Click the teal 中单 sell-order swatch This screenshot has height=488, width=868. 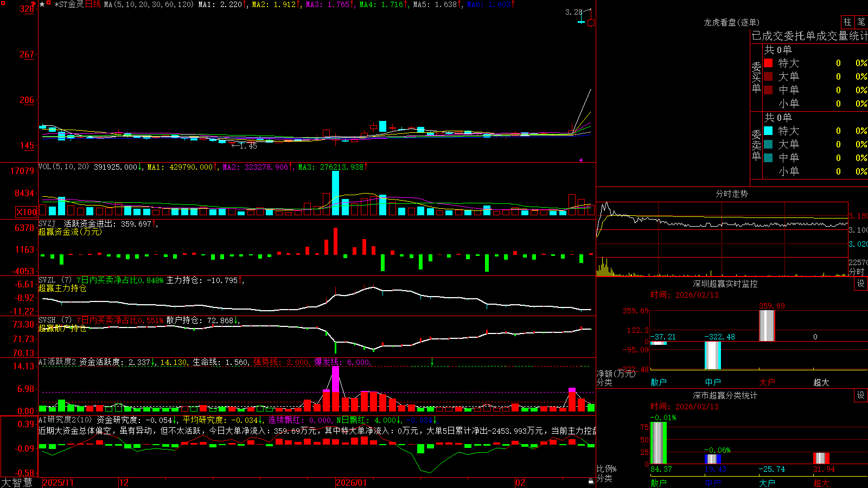pyautogui.click(x=768, y=158)
